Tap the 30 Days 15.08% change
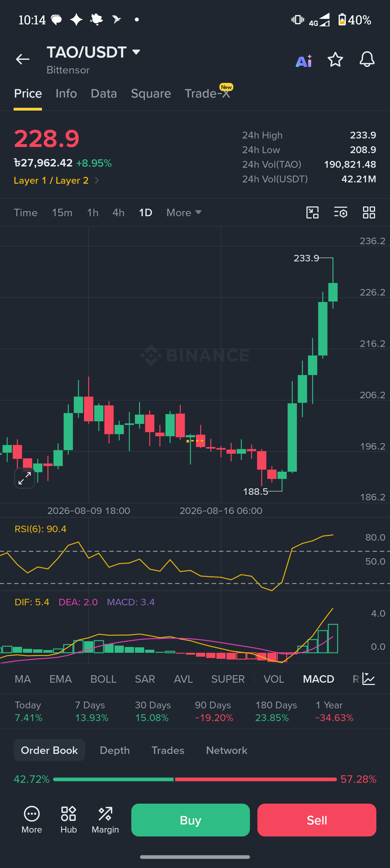The height and width of the screenshot is (868, 390). coord(153,711)
